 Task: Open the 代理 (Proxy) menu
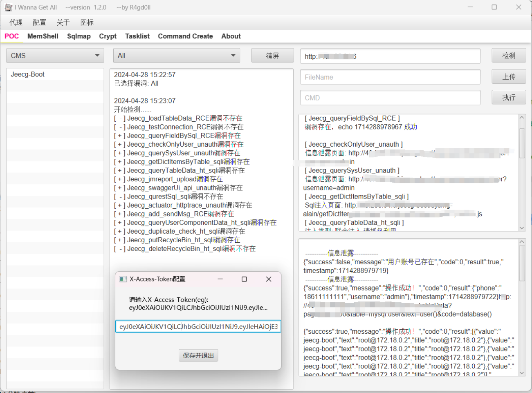click(16, 22)
